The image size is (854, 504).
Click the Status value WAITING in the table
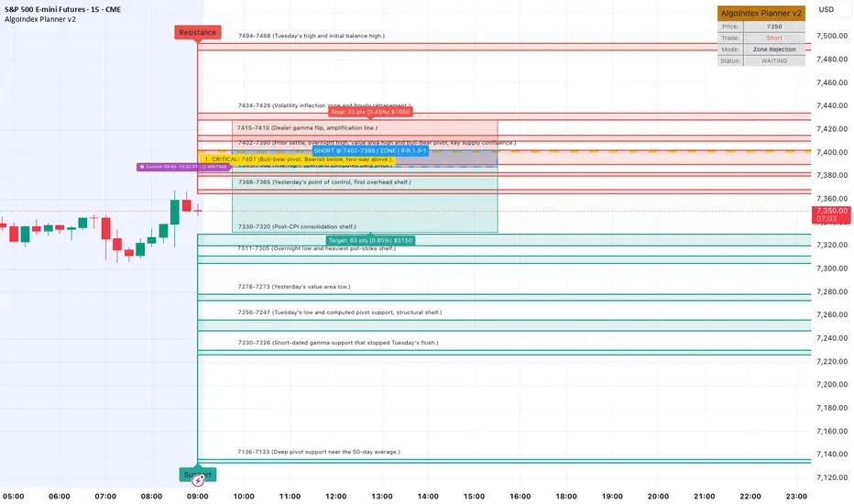click(x=774, y=60)
